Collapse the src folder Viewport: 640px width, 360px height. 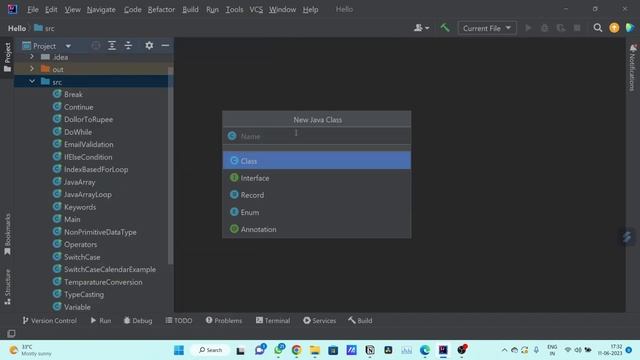pyautogui.click(x=32, y=82)
